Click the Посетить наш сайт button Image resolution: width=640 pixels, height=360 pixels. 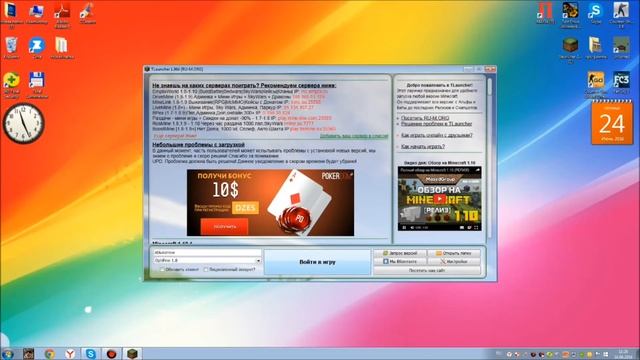[427, 270]
